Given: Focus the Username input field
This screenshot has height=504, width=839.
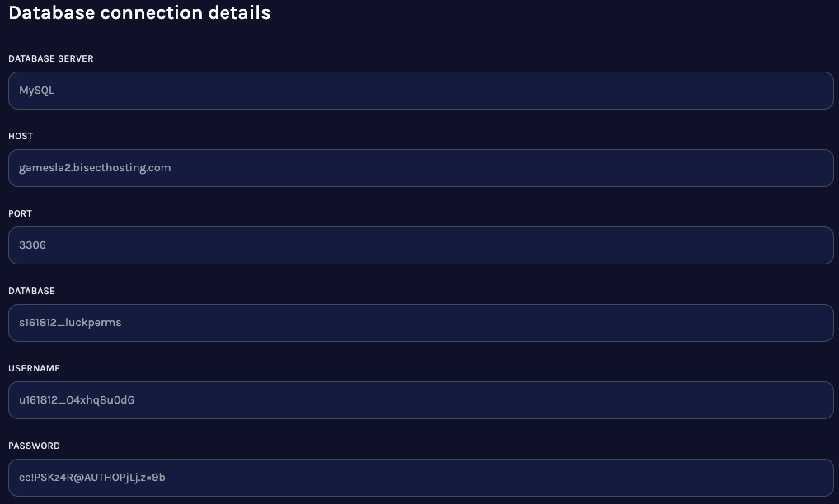Looking at the screenshot, I should (420, 400).
